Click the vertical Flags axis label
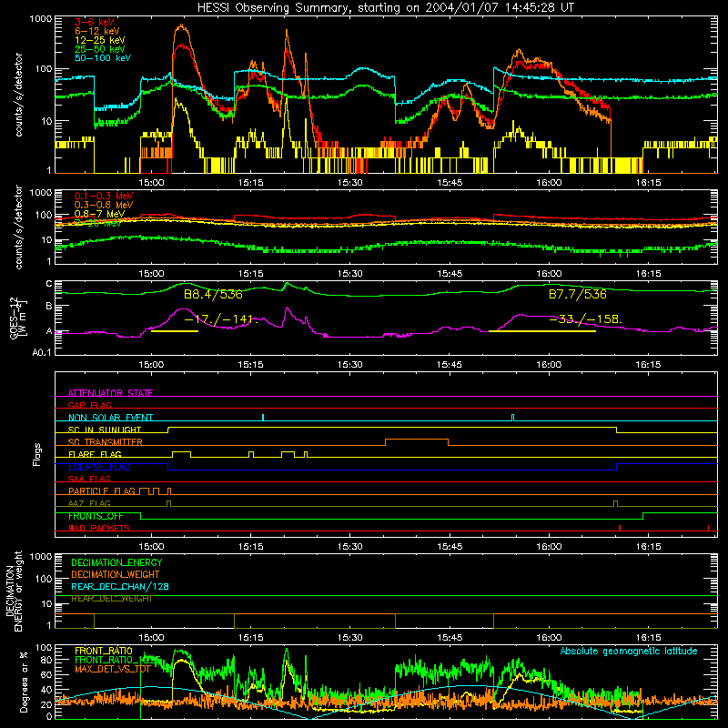The height and width of the screenshot is (728, 728). tap(36, 454)
